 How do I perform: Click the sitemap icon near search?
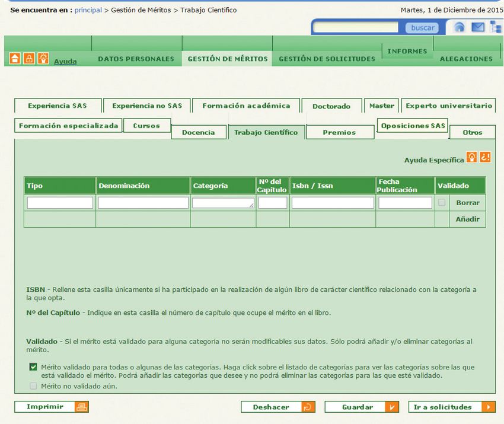click(496, 27)
